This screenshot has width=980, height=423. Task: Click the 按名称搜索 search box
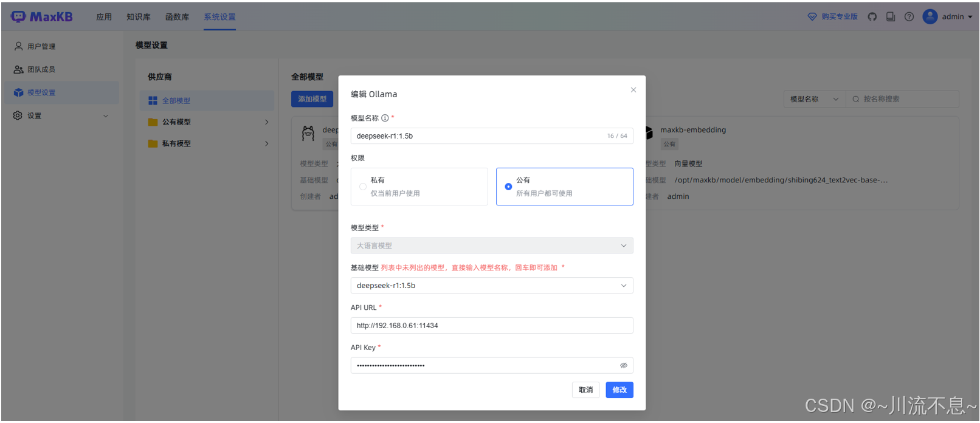(903, 99)
